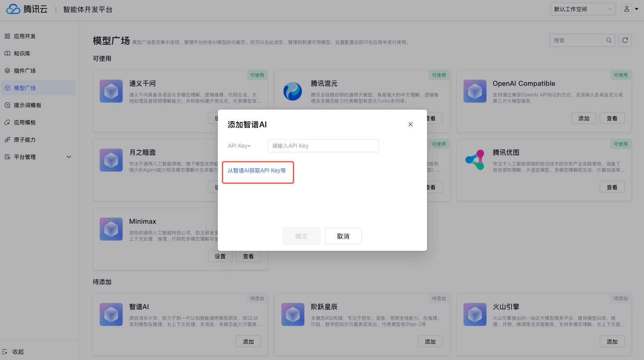Click the API Key input field
644x360 pixels.
coord(323,146)
